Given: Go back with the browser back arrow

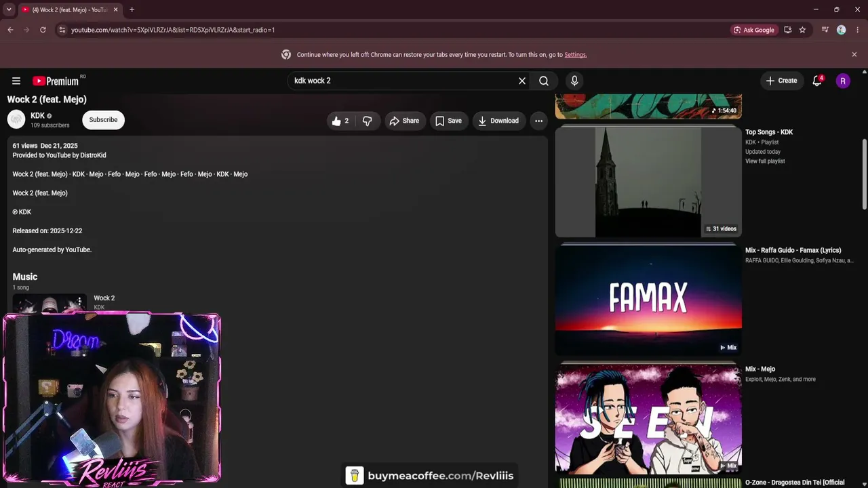Looking at the screenshot, I should 10,30.
